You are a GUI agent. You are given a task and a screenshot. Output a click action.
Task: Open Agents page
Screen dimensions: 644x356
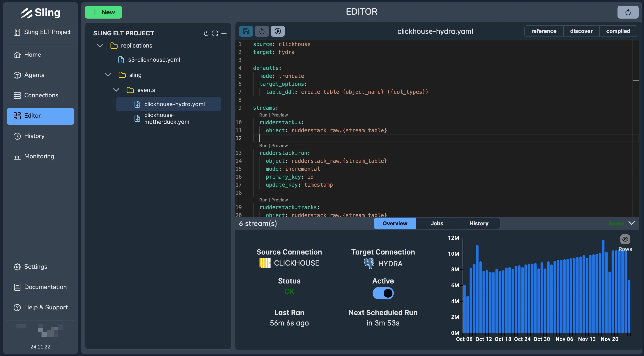pyautogui.click(x=40, y=75)
